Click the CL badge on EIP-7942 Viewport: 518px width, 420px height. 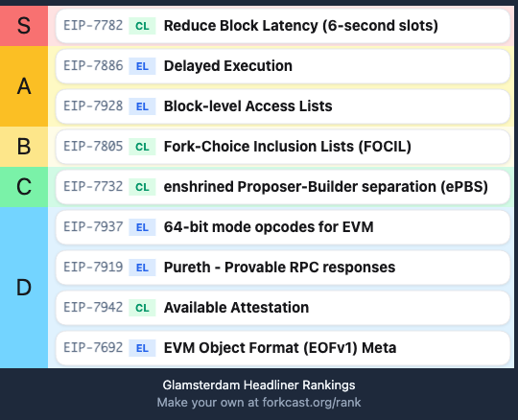pyautogui.click(x=142, y=308)
